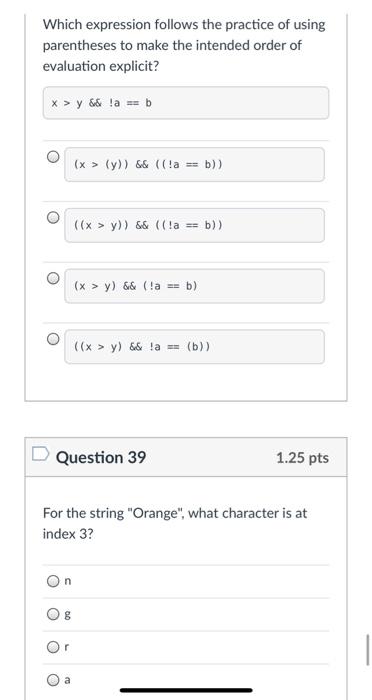
Task: Click the Question 39 heading
Action: 101,458
